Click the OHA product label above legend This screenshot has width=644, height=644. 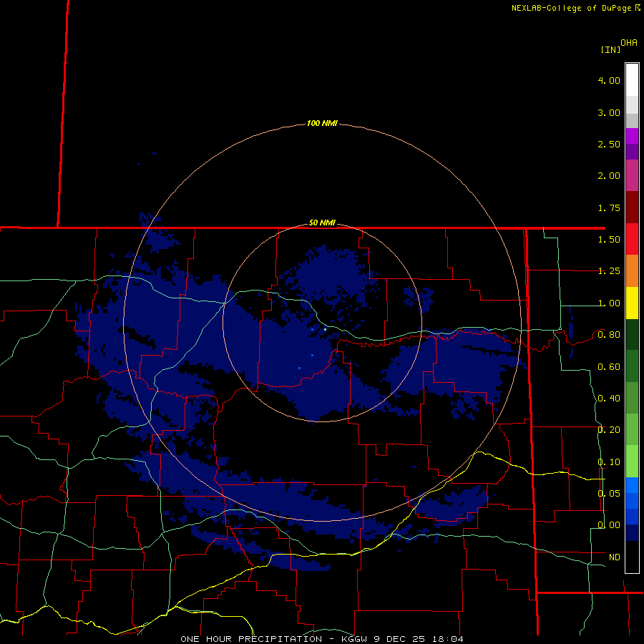click(629, 43)
